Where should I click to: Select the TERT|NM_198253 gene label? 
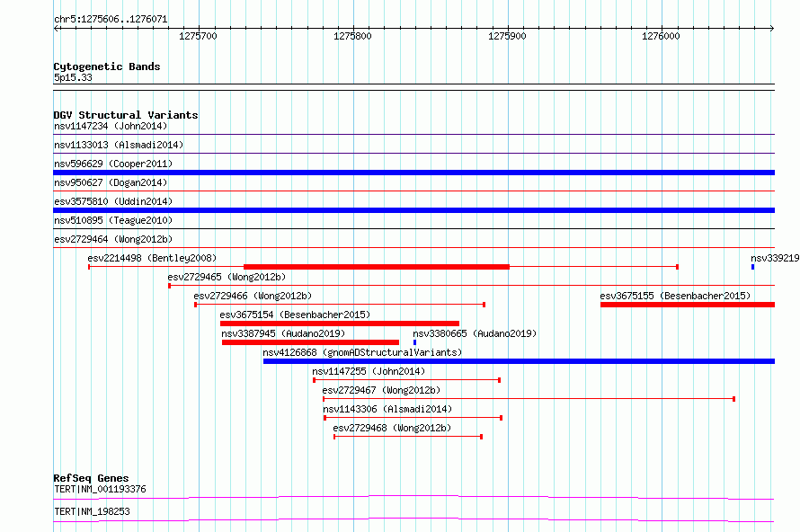click(92, 511)
